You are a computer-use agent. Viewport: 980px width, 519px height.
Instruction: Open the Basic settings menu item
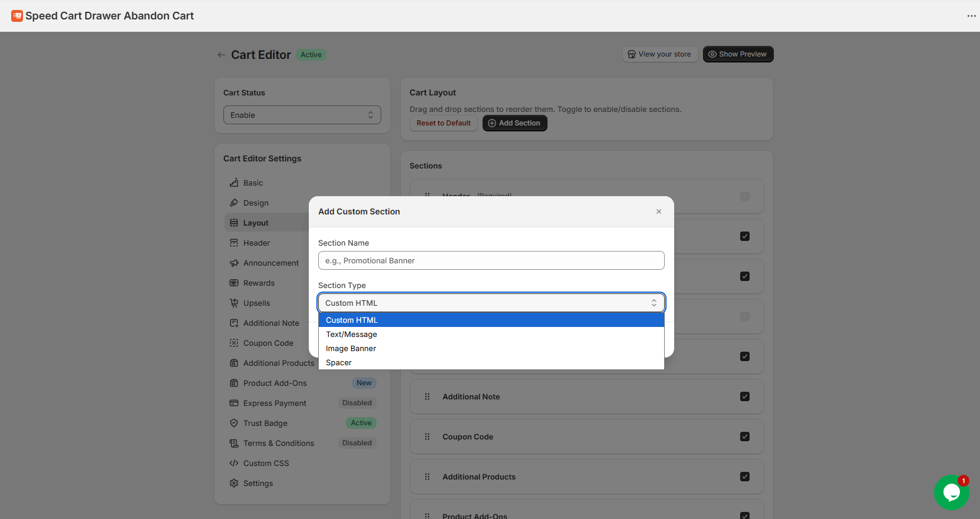253,183
